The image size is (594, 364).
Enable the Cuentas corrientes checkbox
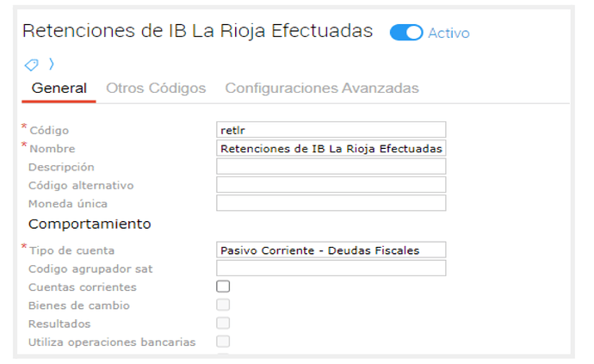click(x=223, y=287)
